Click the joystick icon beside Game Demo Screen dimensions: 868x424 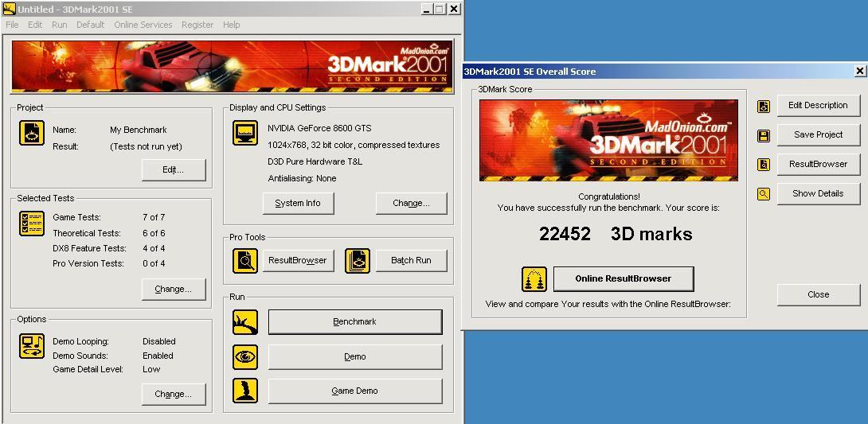[x=244, y=391]
